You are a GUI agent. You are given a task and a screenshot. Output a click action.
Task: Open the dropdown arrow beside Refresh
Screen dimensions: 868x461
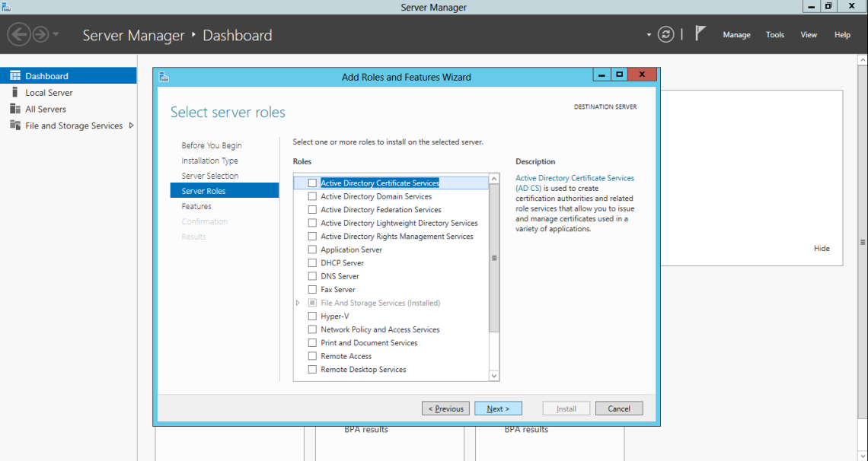click(x=649, y=35)
